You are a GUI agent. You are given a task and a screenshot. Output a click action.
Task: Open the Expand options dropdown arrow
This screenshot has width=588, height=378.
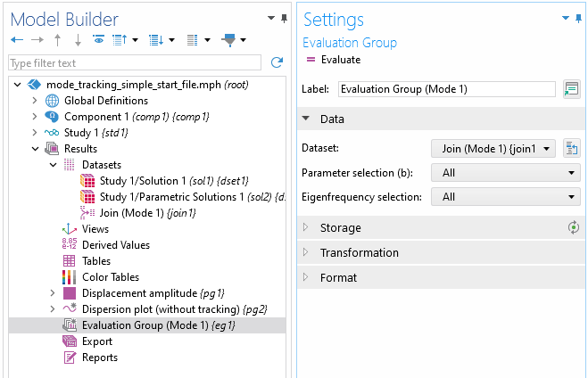click(x=171, y=40)
